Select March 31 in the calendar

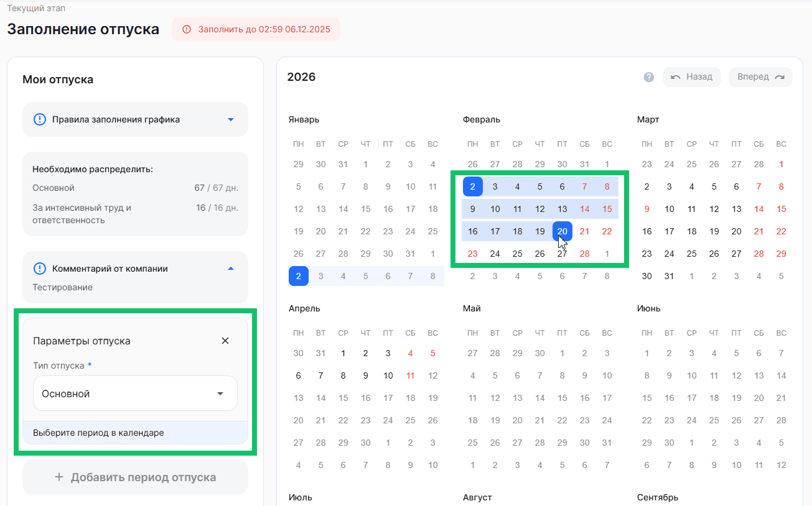click(670, 276)
